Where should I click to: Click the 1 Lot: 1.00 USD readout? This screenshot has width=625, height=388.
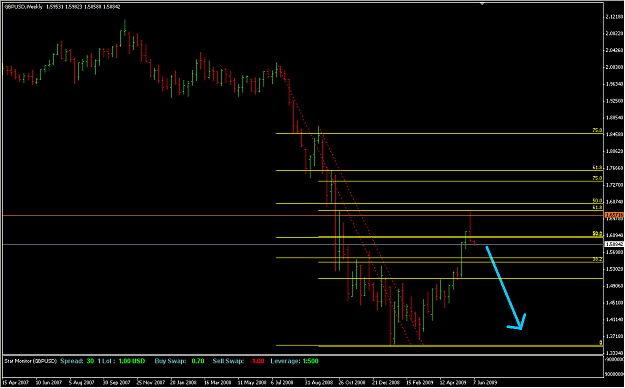pos(122,361)
